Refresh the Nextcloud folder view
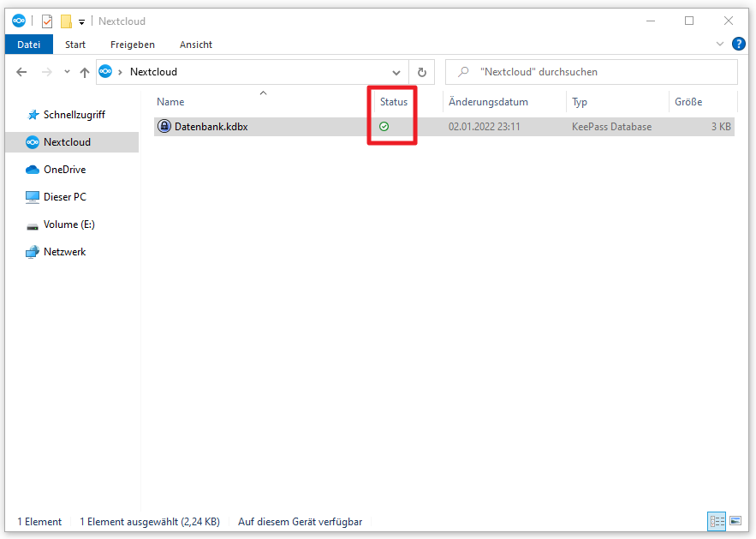756x539 pixels. 422,72
